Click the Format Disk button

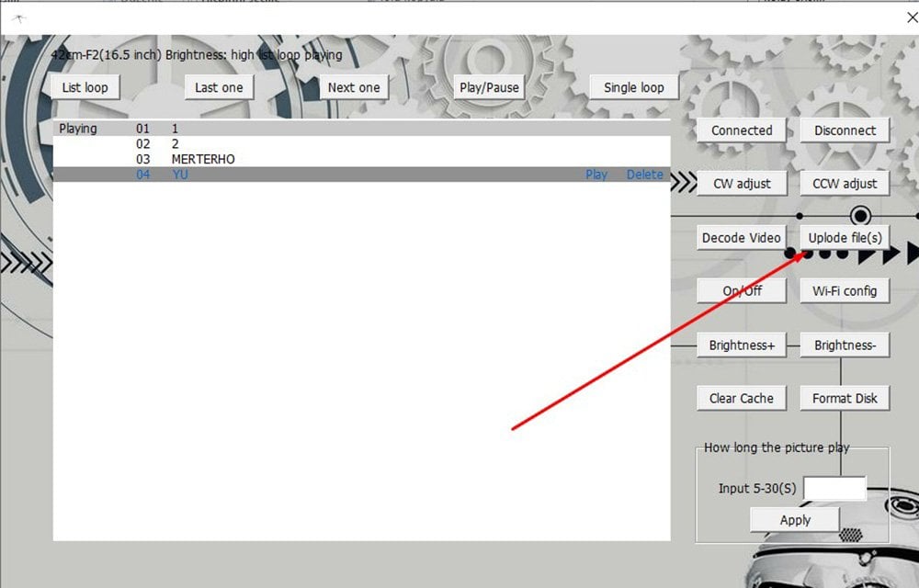click(845, 399)
